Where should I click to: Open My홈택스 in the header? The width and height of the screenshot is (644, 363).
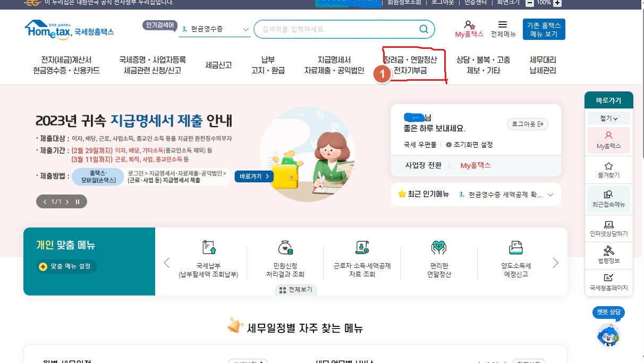pos(469,29)
